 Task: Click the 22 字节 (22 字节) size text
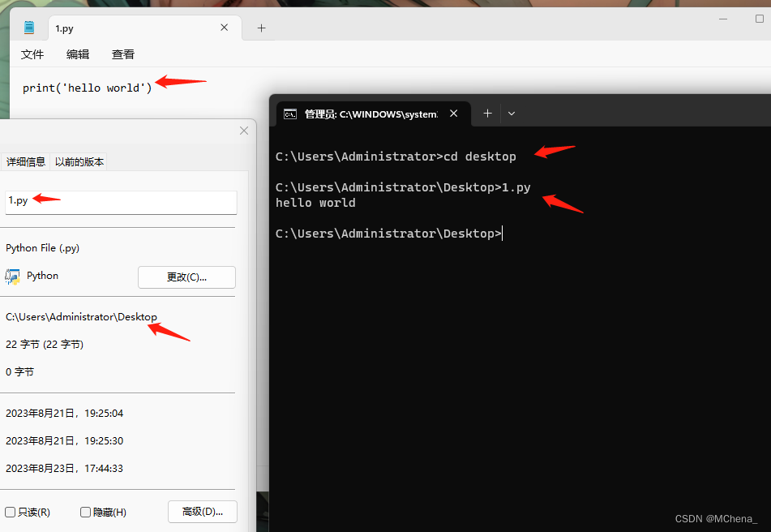[45, 344]
